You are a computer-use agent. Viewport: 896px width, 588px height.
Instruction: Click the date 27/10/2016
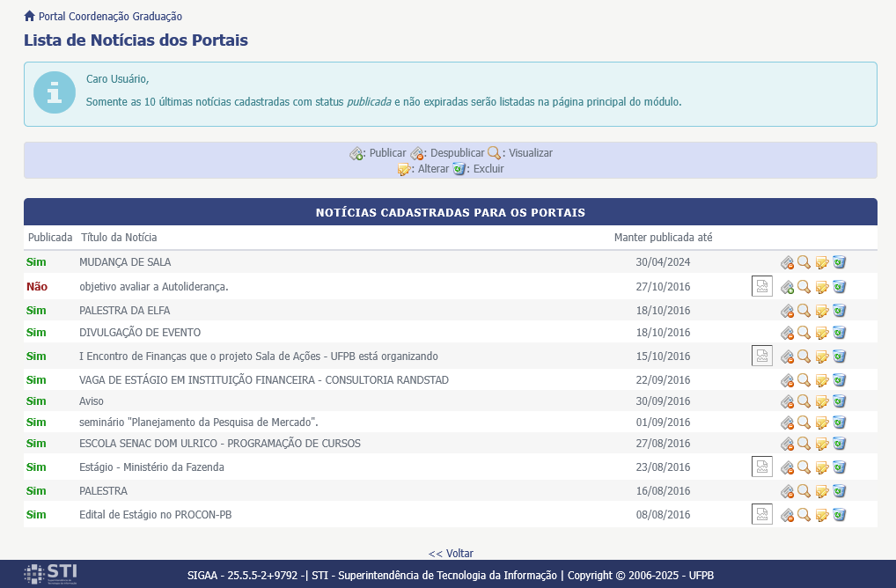click(663, 287)
